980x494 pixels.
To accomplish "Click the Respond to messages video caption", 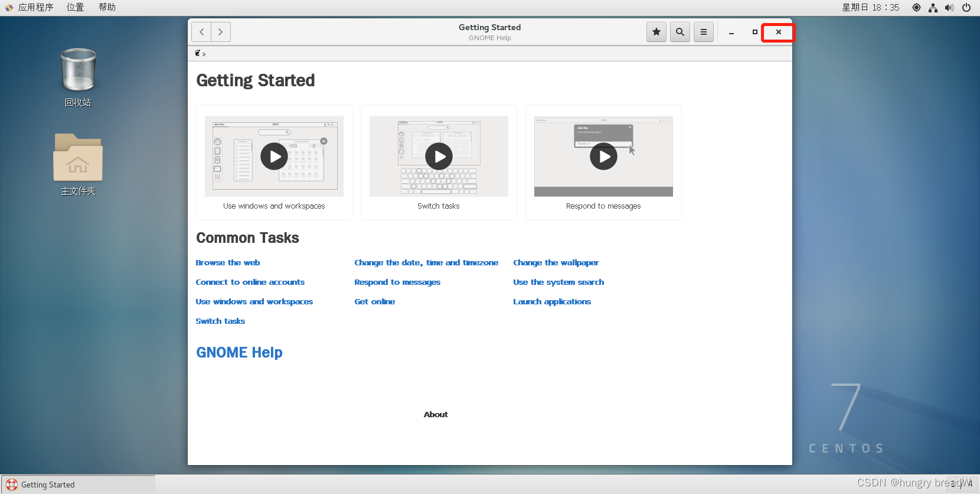I will pyautogui.click(x=603, y=206).
